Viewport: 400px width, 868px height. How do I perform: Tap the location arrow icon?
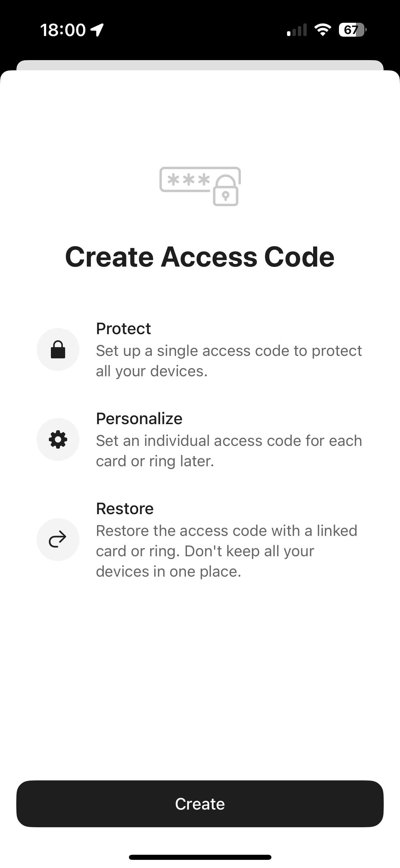(97, 30)
